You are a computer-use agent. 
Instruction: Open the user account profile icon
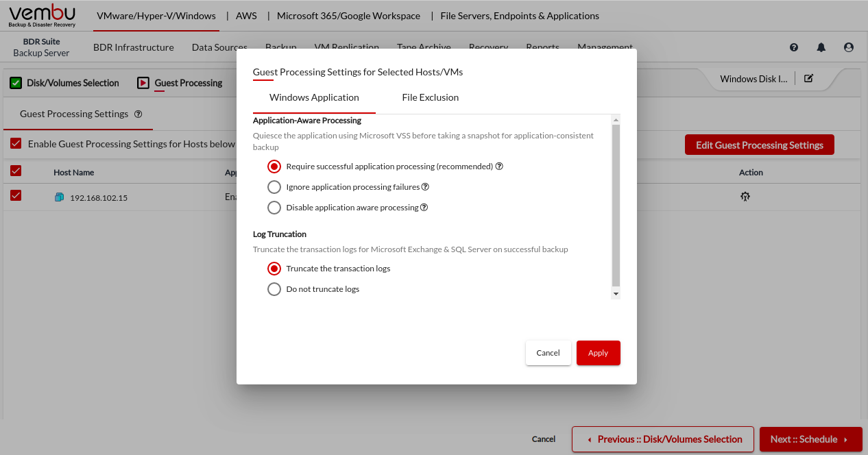click(849, 47)
